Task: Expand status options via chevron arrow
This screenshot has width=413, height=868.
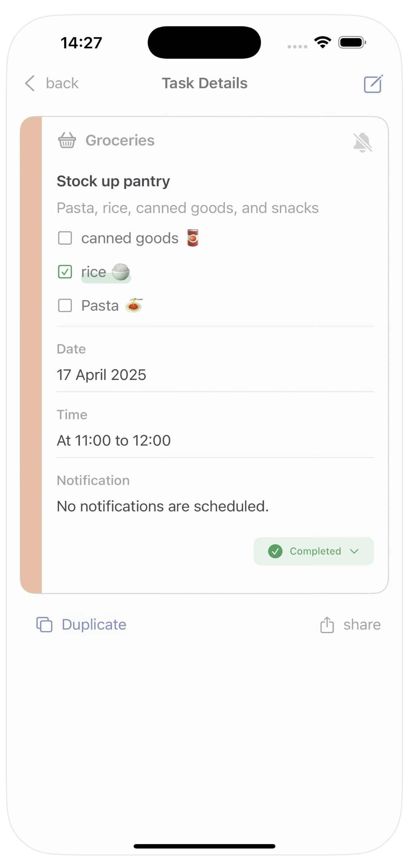Action: [354, 551]
